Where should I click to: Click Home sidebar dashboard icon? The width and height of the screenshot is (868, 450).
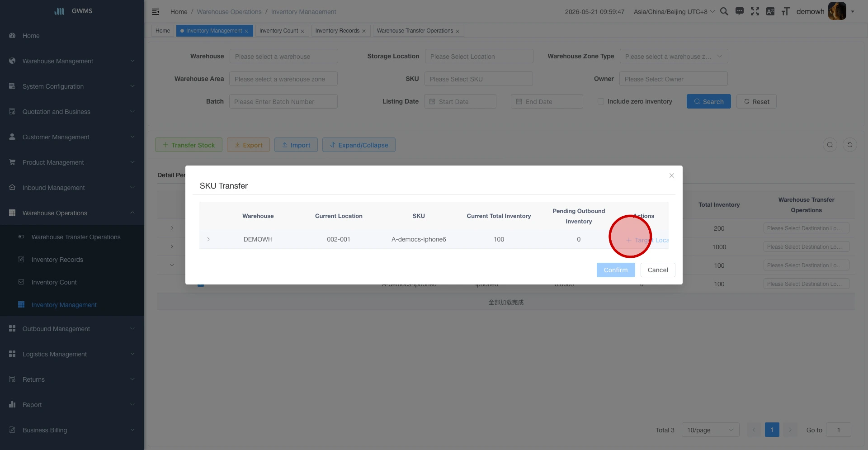pyautogui.click(x=12, y=36)
